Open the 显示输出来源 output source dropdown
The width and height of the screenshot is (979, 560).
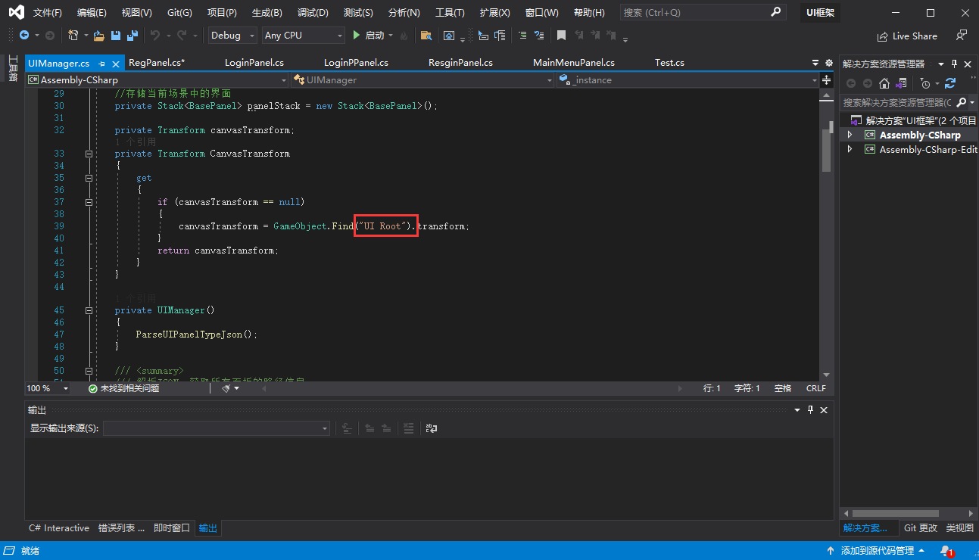click(217, 428)
